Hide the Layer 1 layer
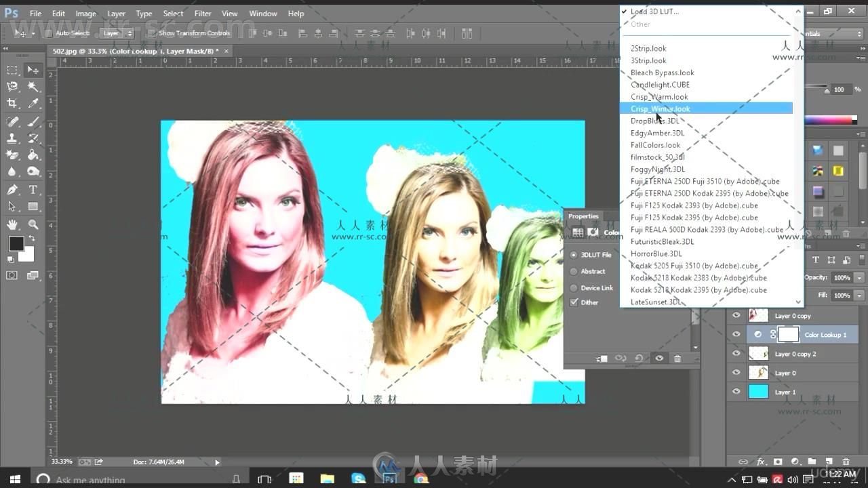The width and height of the screenshot is (868, 488). click(736, 391)
